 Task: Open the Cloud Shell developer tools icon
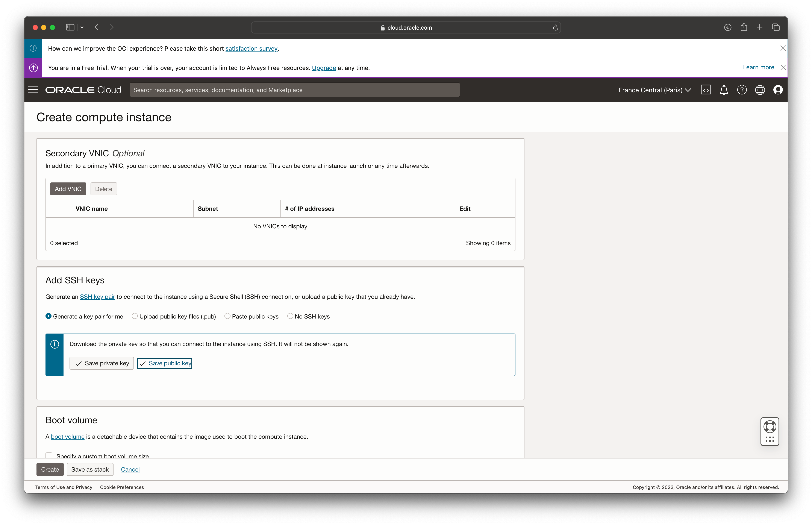point(705,90)
